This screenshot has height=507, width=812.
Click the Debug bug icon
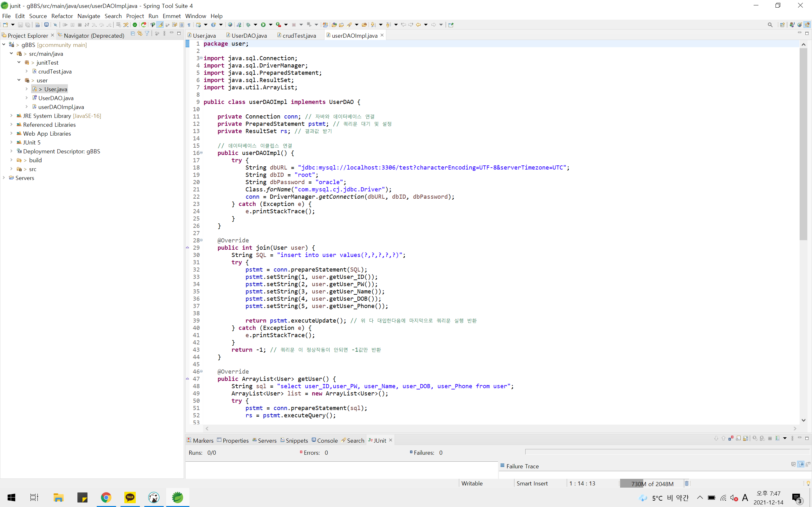[x=248, y=24]
